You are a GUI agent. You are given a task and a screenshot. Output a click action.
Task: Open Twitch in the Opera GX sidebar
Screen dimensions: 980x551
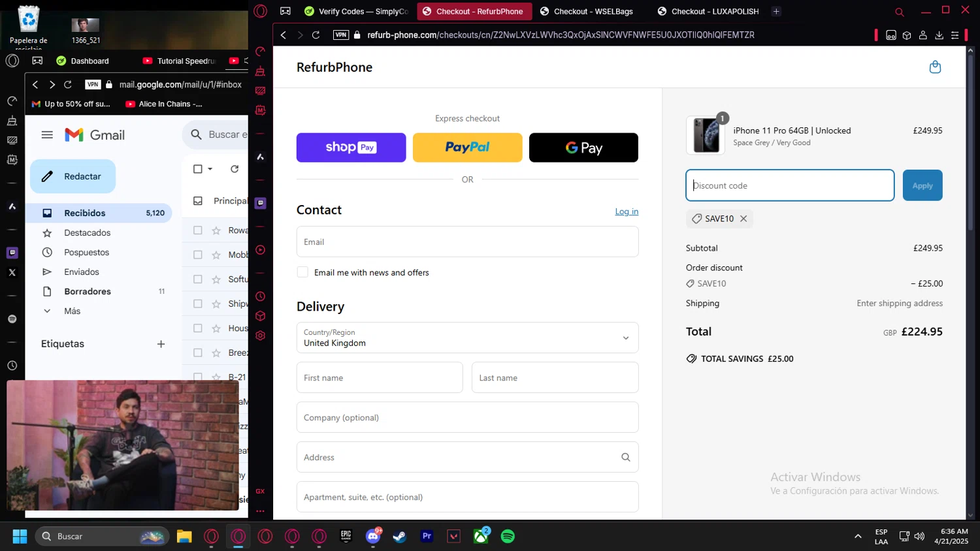click(260, 203)
